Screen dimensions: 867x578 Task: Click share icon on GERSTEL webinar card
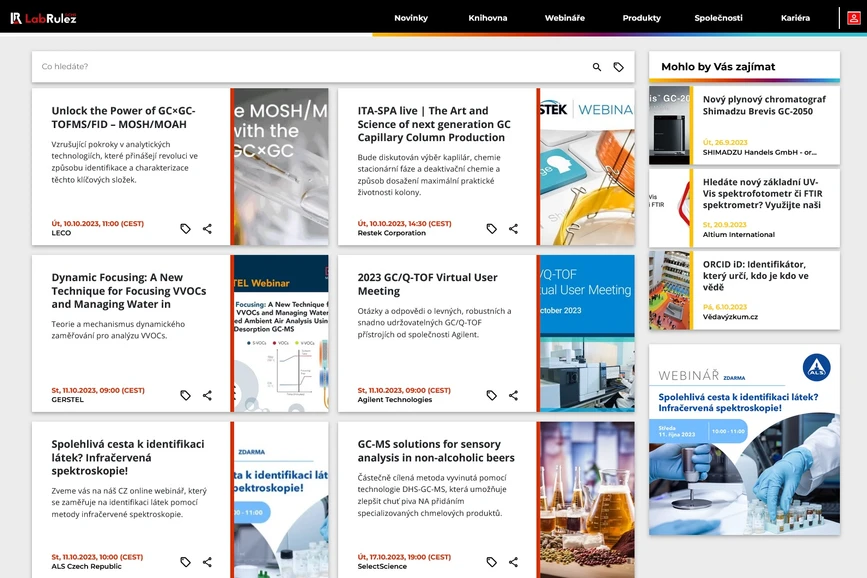tap(207, 395)
